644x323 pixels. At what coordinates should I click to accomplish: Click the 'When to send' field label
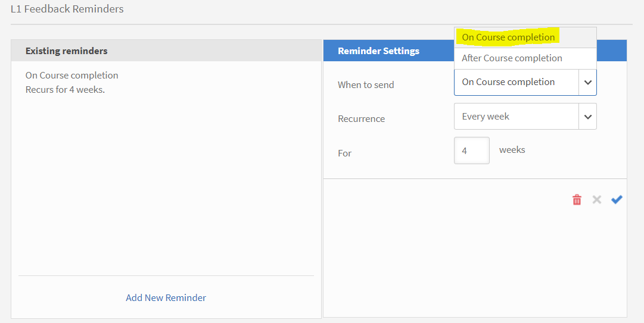tap(366, 85)
